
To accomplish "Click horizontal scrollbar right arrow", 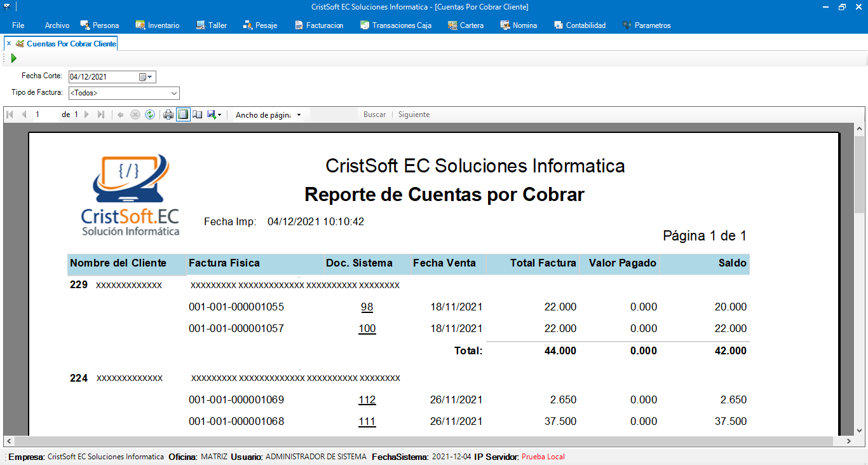I will pos(848,441).
